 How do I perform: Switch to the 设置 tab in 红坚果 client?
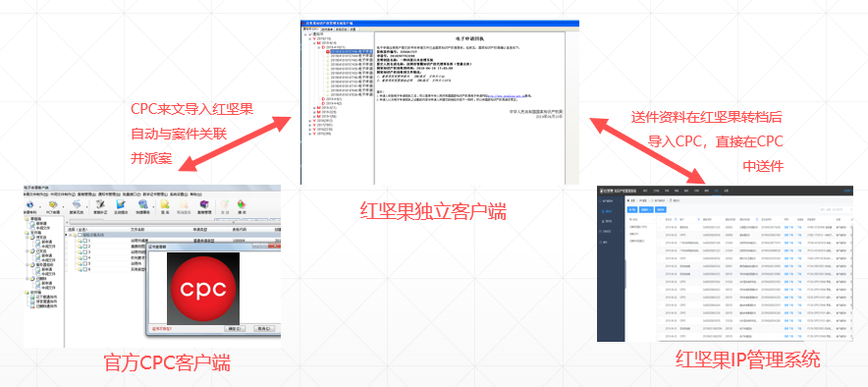pos(353,29)
